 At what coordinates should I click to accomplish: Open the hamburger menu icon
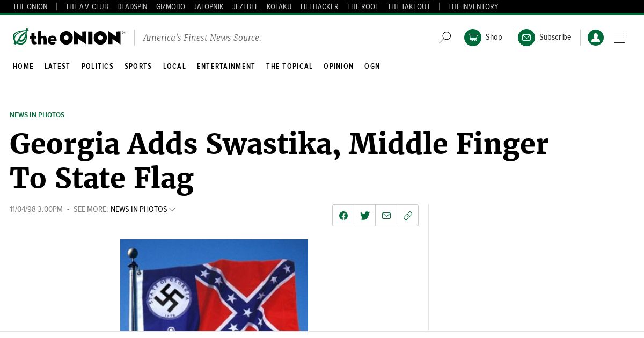pyautogui.click(x=619, y=38)
